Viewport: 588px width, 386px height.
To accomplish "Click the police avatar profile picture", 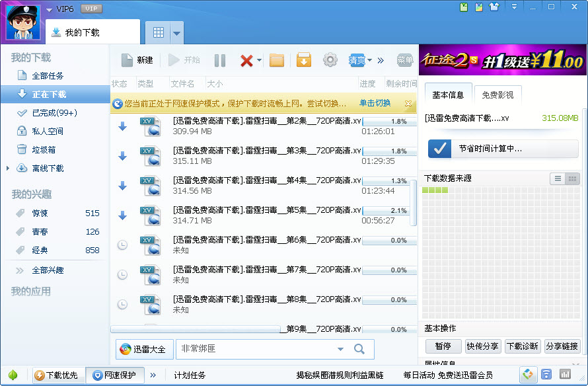I will [x=23, y=22].
